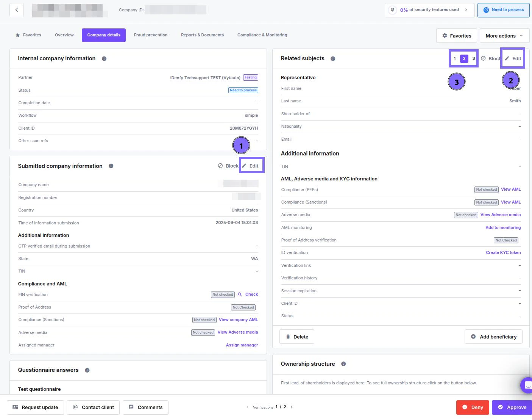
Task: Click Request update button
Action: [35, 407]
